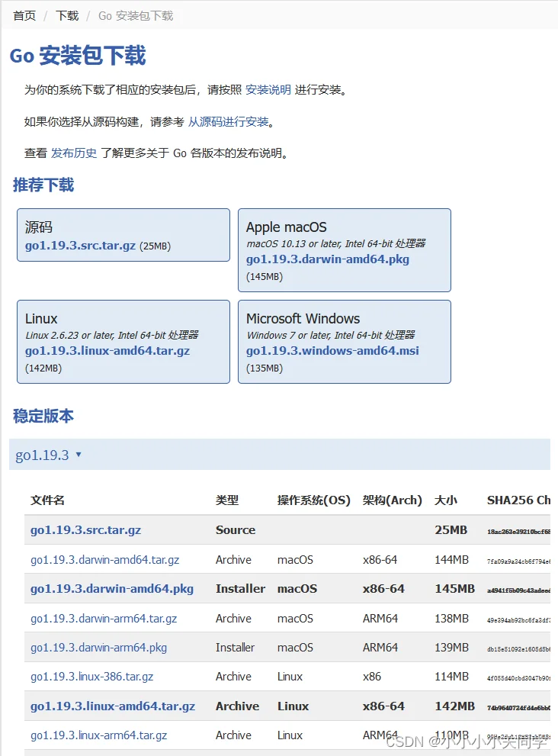Viewport: 558px width, 756px height.
Task: Select the 144MB size cell
Action: 451,560
